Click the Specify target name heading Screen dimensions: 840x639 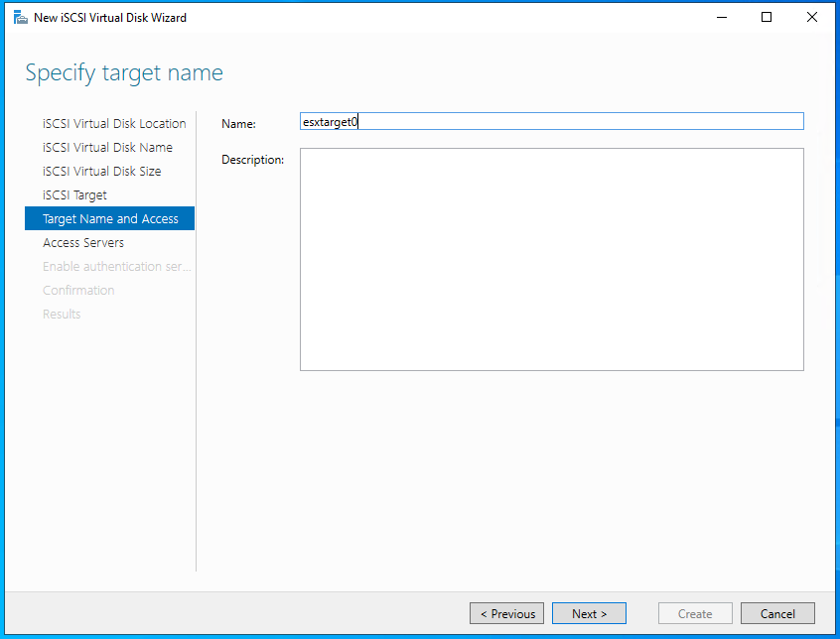click(124, 73)
